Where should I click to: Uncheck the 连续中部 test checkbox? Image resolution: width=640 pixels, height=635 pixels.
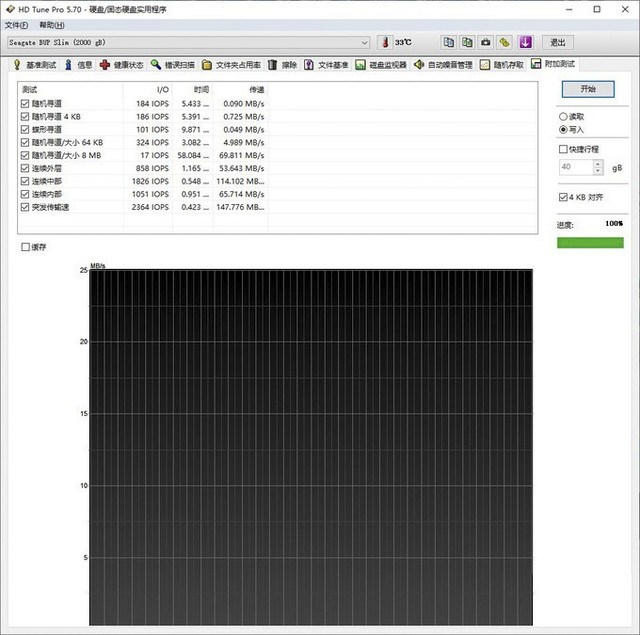coord(25,181)
